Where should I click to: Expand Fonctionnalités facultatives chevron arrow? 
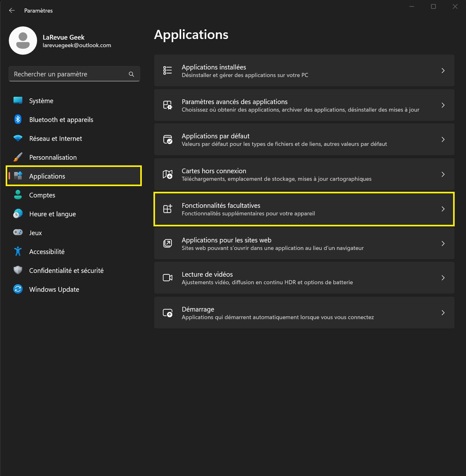coord(443,209)
